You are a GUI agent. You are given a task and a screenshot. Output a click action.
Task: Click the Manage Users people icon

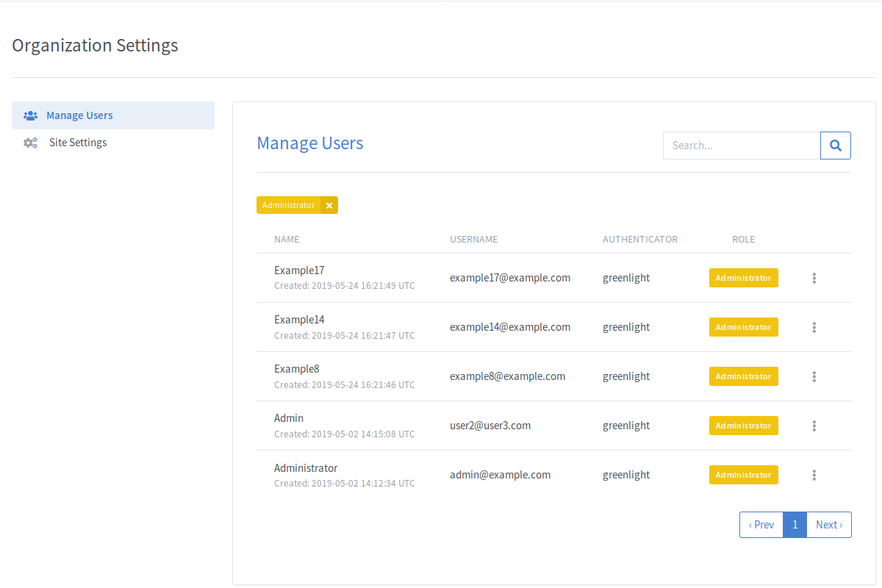coord(30,115)
